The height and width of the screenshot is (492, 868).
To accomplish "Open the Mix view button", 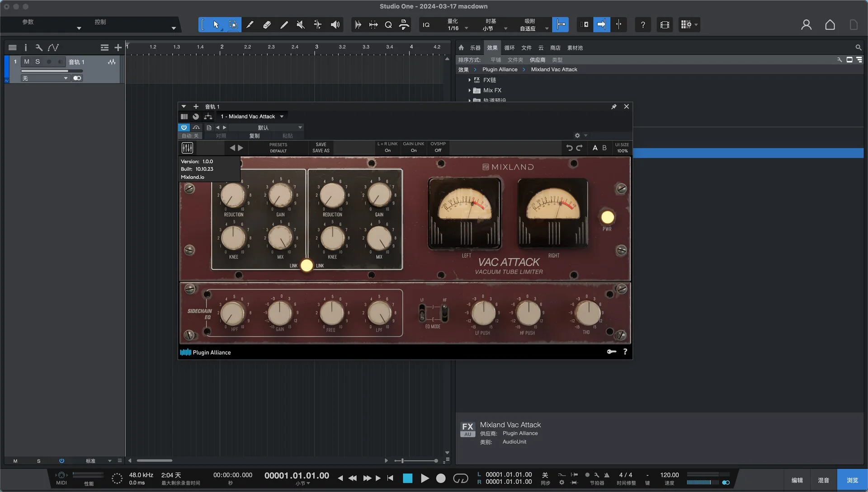I will pos(824,480).
